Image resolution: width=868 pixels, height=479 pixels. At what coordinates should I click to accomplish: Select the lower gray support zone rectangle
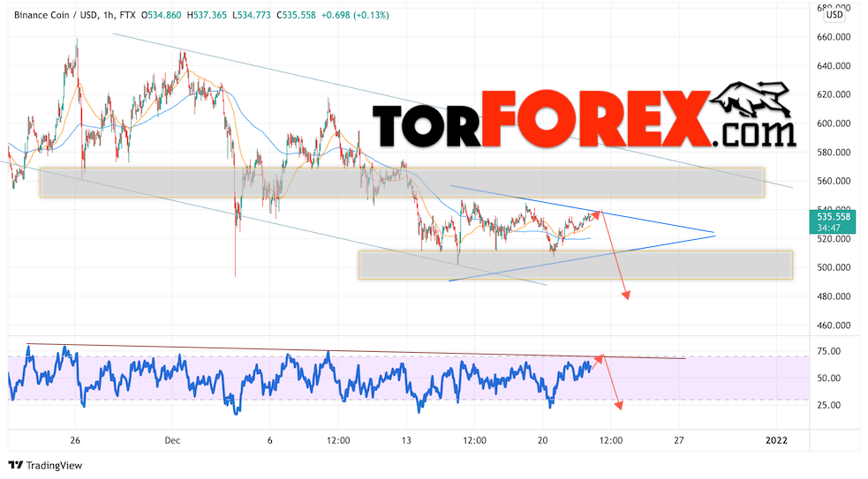tap(576, 265)
